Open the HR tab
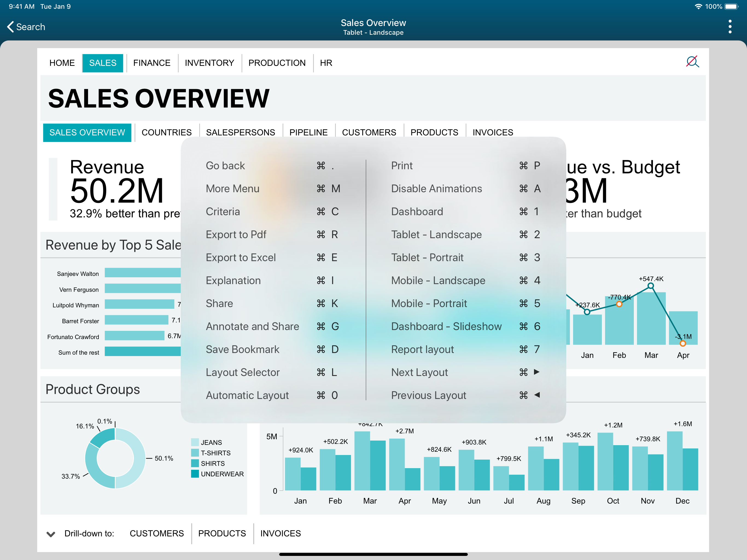This screenshot has height=560, width=747. [326, 63]
